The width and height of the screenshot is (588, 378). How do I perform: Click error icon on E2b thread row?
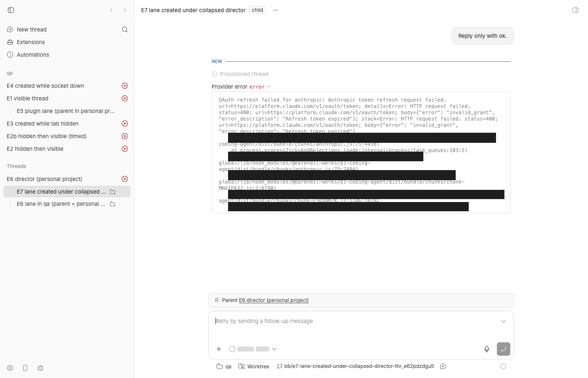(x=125, y=136)
